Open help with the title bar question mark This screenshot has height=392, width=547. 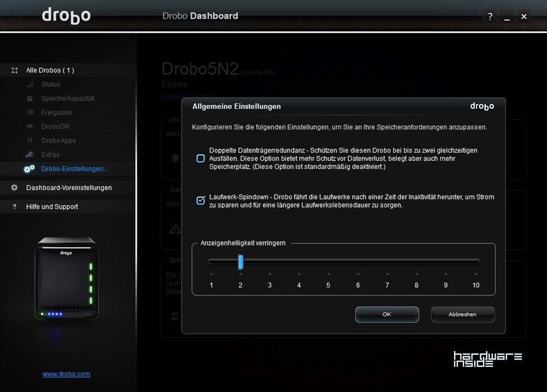pyautogui.click(x=490, y=16)
